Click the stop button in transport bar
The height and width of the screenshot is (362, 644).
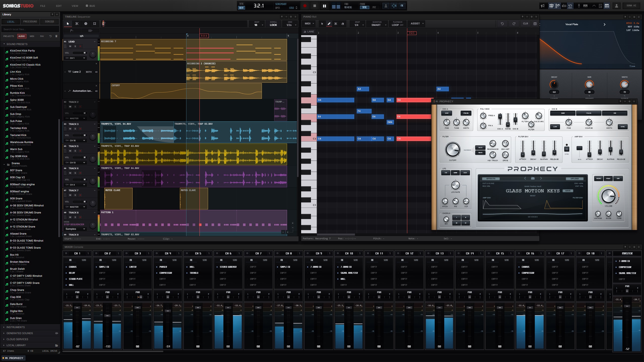[314, 6]
